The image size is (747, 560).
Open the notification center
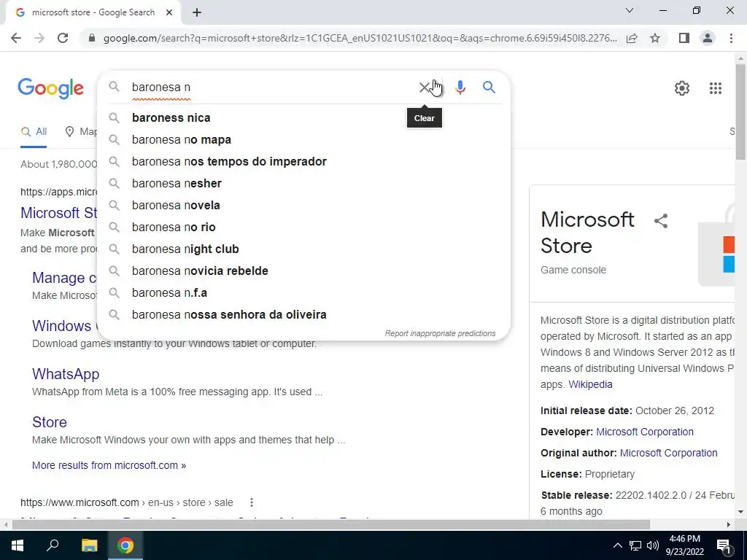724,545
